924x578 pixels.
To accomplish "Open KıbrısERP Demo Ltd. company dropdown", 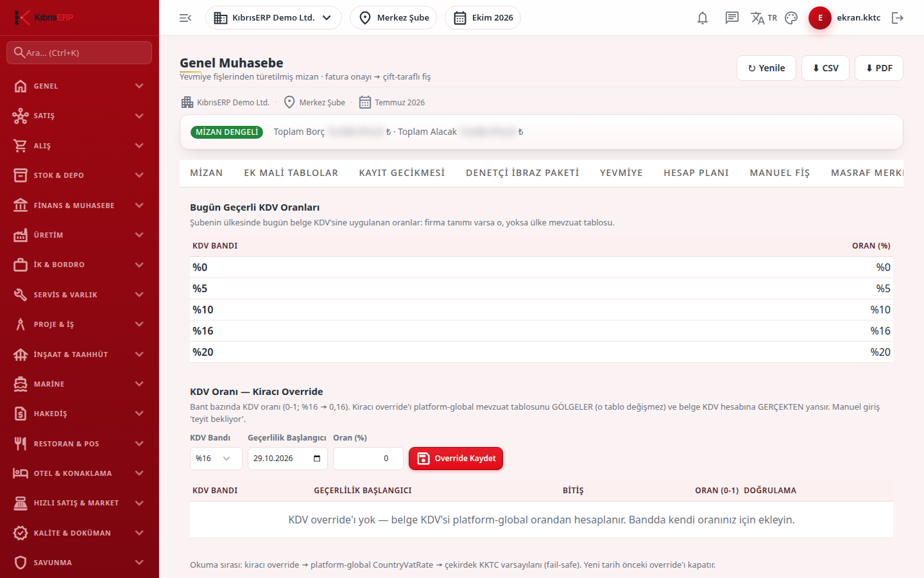I will tap(273, 18).
